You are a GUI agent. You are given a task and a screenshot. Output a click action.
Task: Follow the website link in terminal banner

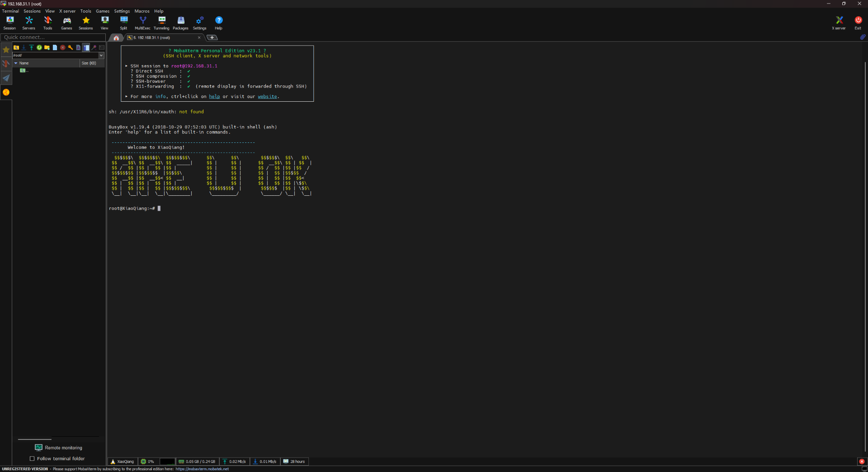click(x=267, y=96)
